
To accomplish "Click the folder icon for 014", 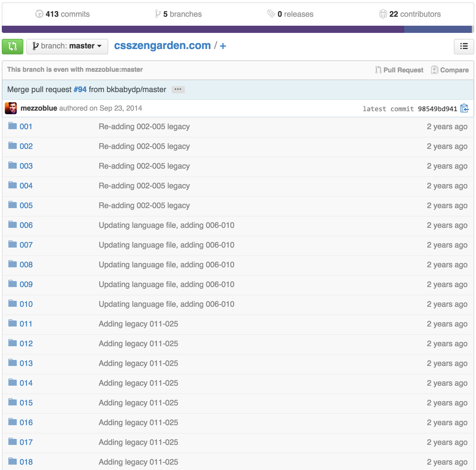I will pos(13,382).
